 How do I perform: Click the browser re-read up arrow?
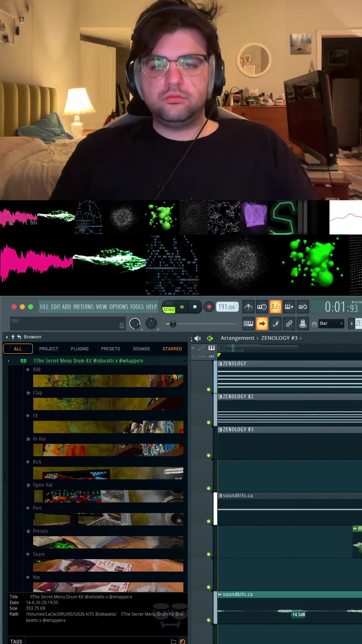(x=13, y=337)
